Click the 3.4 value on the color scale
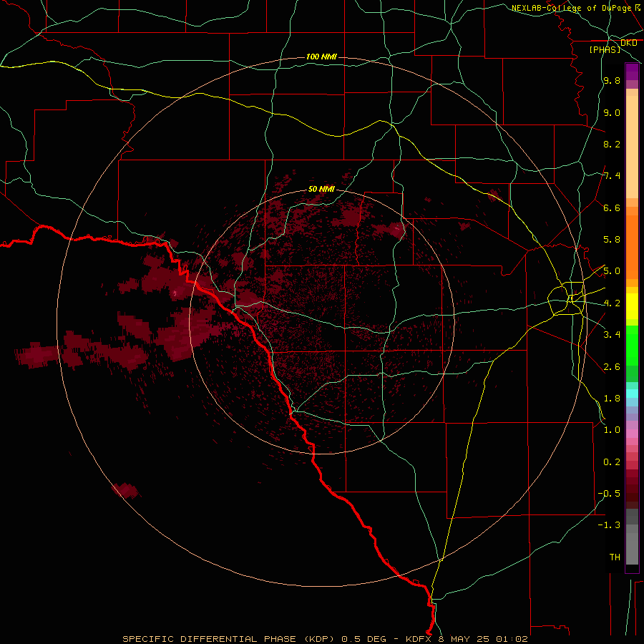 point(612,335)
